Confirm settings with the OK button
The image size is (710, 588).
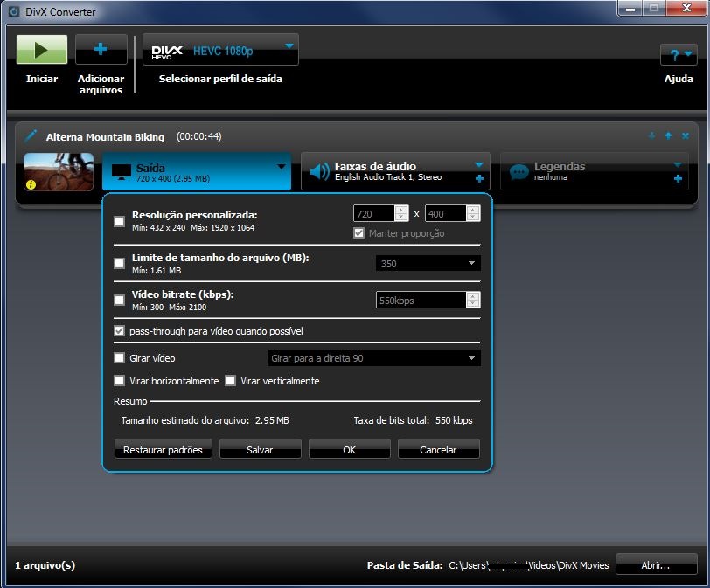[x=349, y=450]
